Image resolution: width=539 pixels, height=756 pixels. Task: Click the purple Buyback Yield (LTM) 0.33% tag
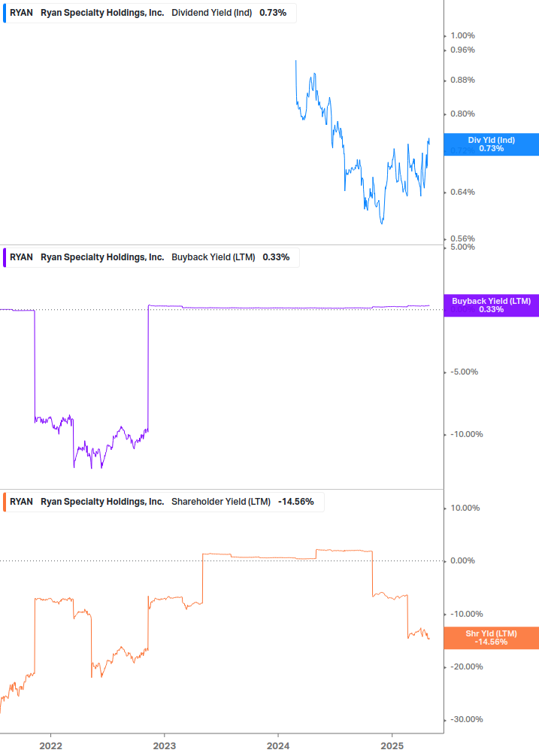(x=492, y=305)
